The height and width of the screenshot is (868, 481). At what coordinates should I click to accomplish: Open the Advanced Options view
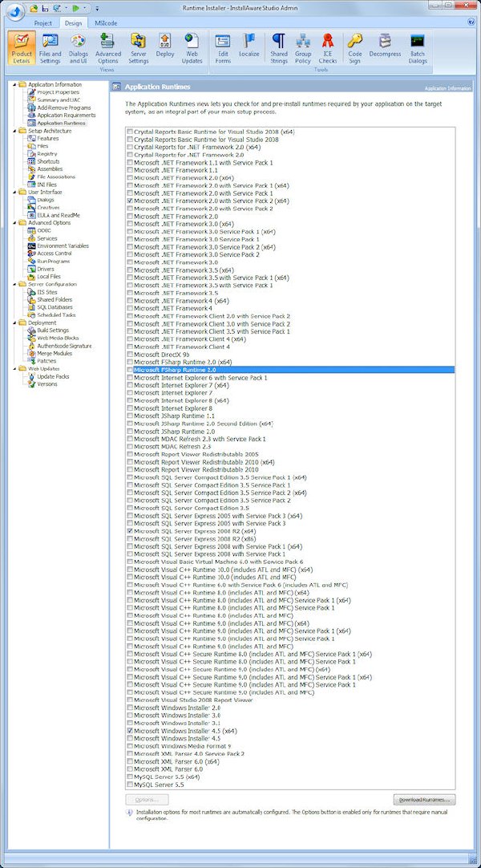coord(107,48)
